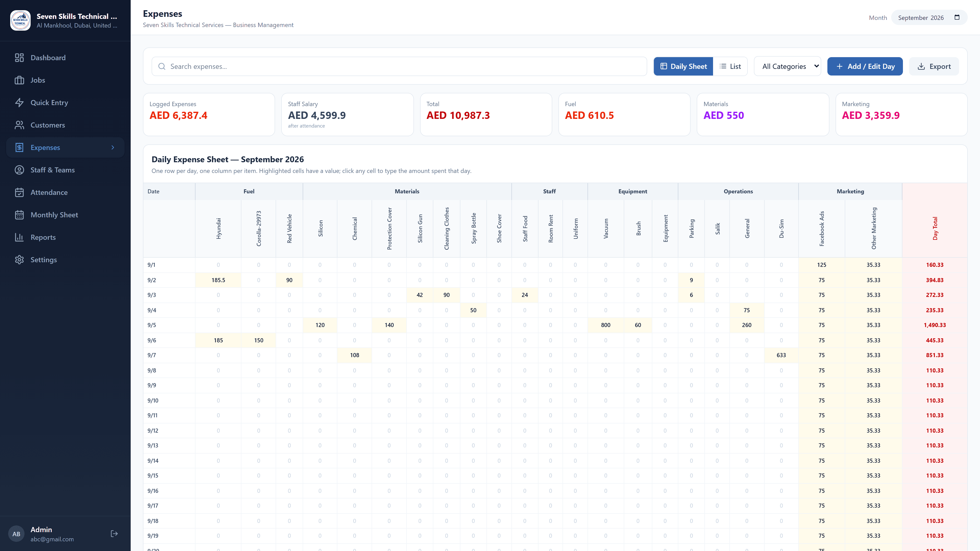This screenshot has width=980, height=551.
Task: Click the Monthly Sheet calendar icon
Action: pyautogui.click(x=19, y=215)
